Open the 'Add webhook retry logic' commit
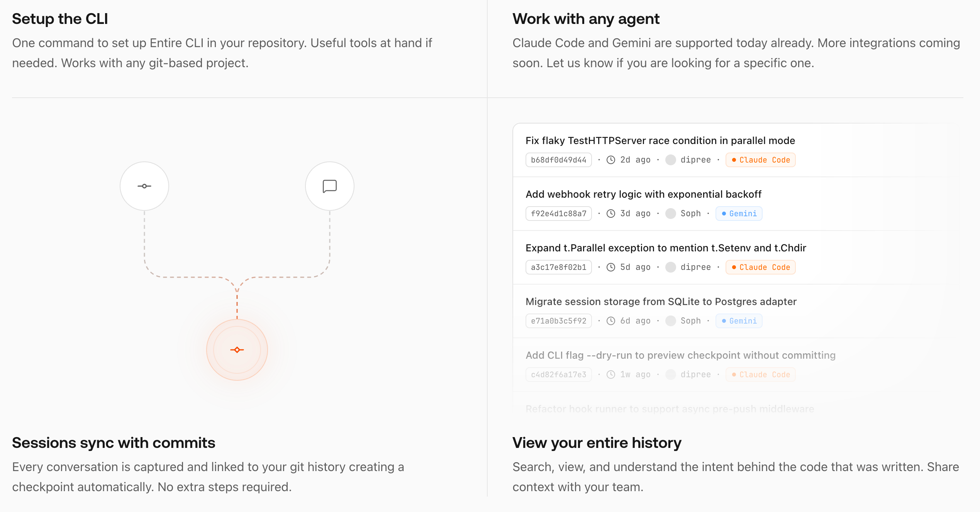Screen dimensions: 980x512 pyautogui.click(x=643, y=194)
